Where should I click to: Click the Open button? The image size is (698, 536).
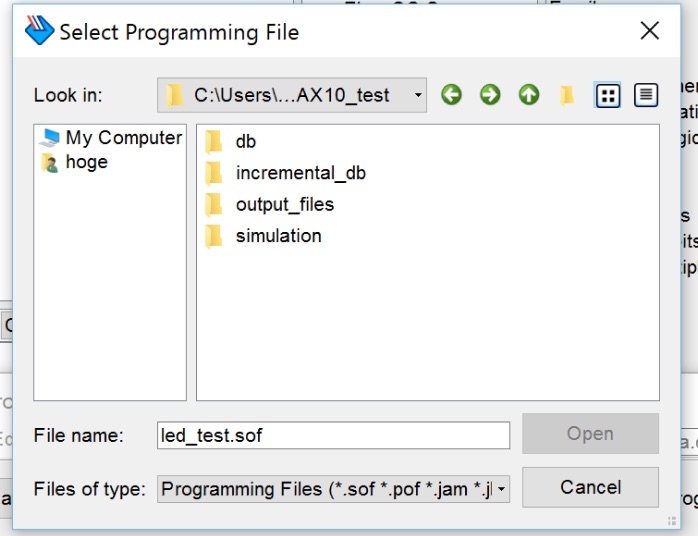tap(590, 434)
